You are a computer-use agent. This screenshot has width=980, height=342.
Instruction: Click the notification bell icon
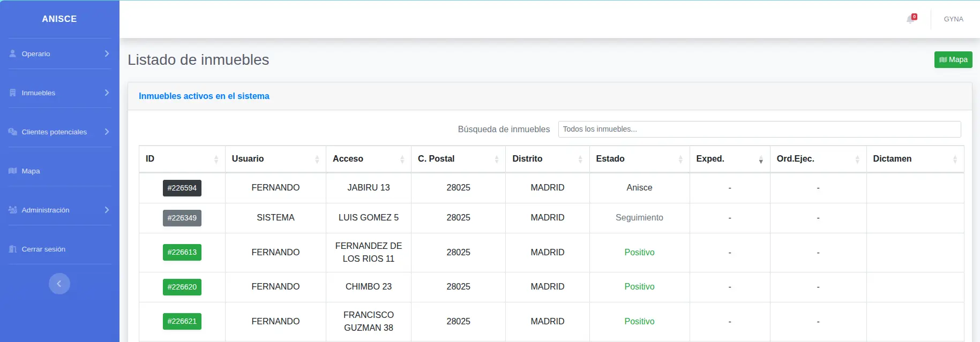click(x=910, y=19)
